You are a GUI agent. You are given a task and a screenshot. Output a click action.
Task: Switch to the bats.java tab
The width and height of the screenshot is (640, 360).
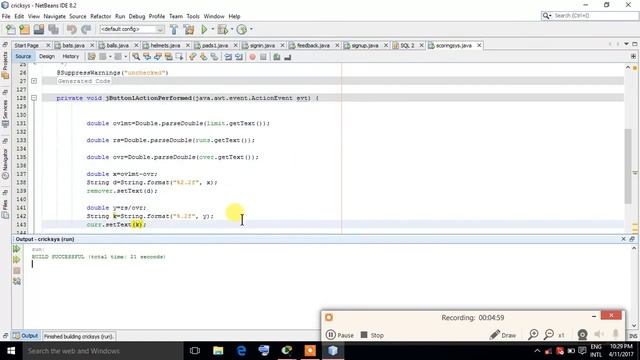(73, 45)
